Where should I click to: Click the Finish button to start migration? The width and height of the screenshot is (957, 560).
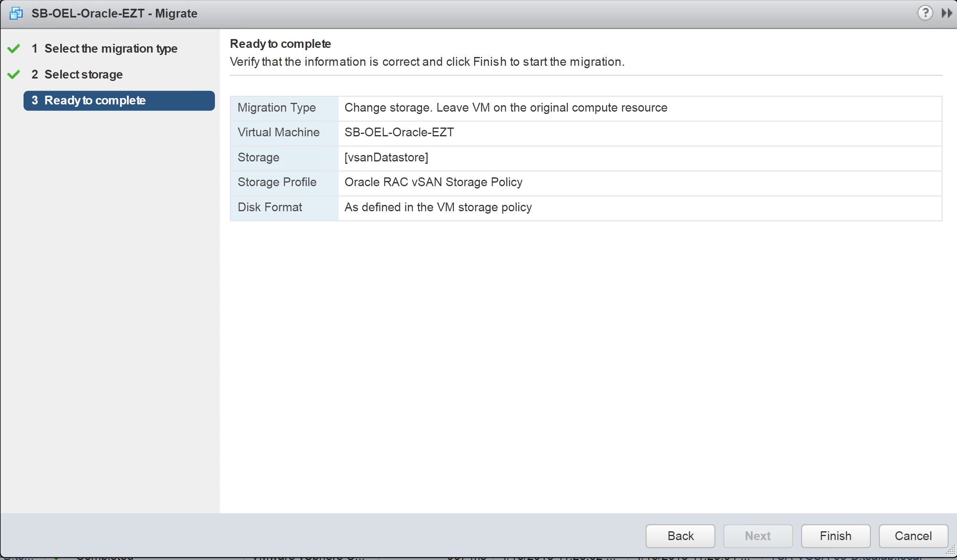coord(835,536)
